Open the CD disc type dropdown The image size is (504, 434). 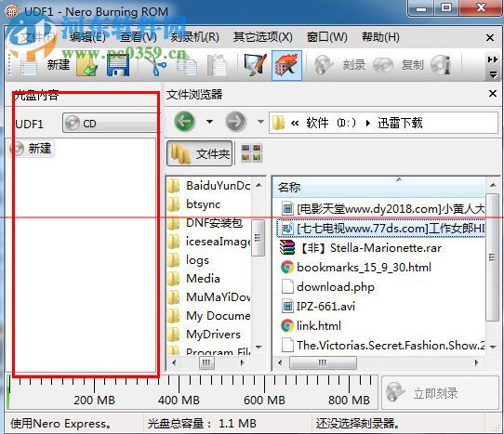pos(111,123)
